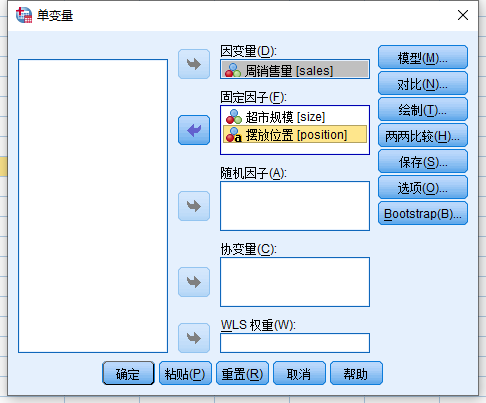This screenshot has width=486, height=403.
Task: Click the 单变量 dialog title icon
Action: 24,15
